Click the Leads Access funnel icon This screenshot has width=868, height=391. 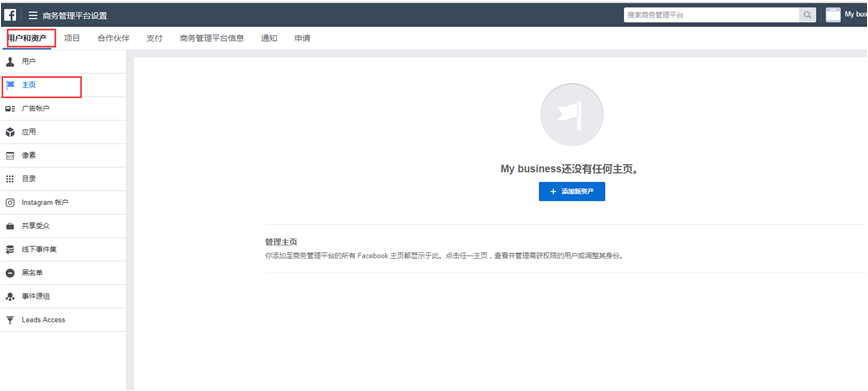10,320
